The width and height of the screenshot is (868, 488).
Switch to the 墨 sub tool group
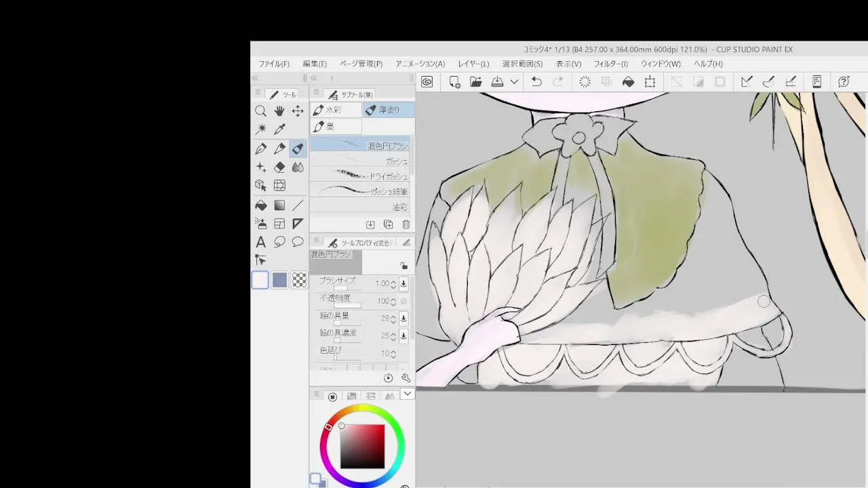point(336,126)
